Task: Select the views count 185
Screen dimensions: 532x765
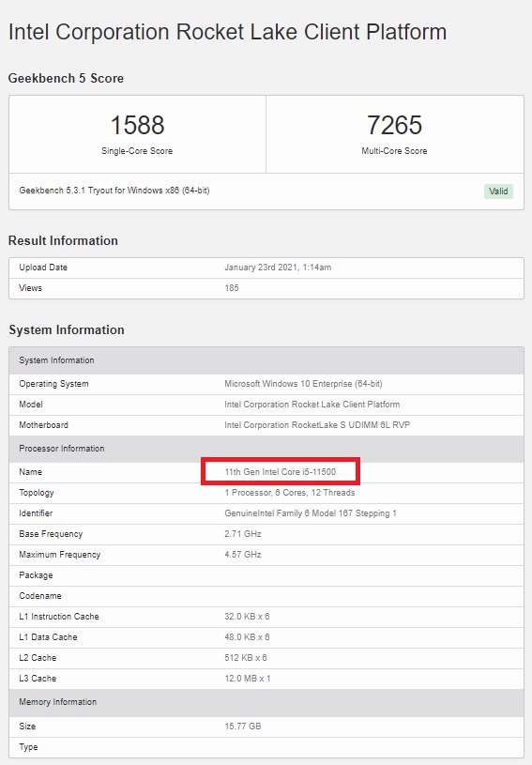Action: click(x=232, y=288)
